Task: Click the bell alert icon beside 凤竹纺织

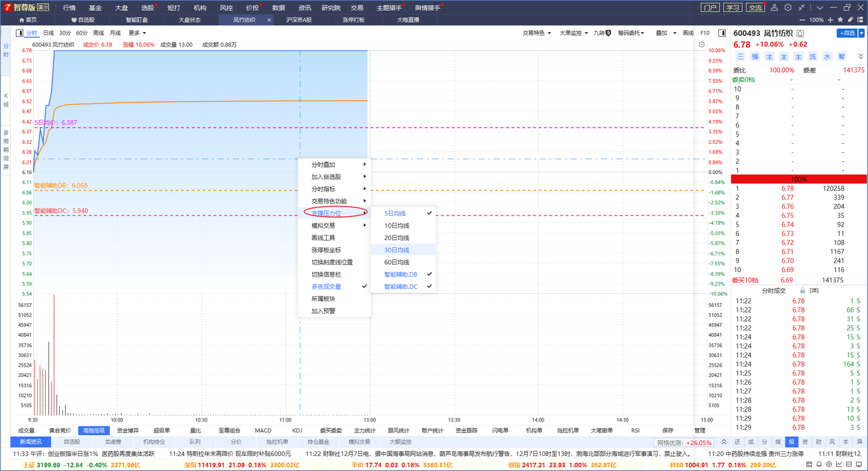Action: tap(800, 33)
